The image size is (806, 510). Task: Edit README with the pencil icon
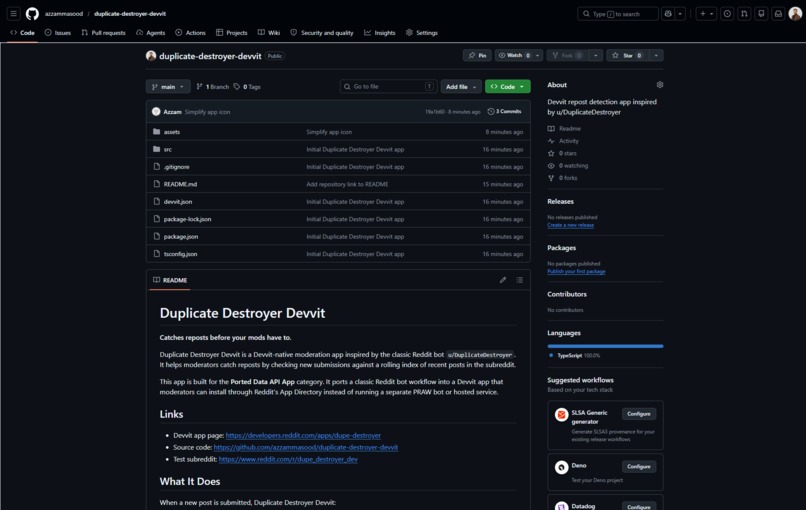coord(503,280)
